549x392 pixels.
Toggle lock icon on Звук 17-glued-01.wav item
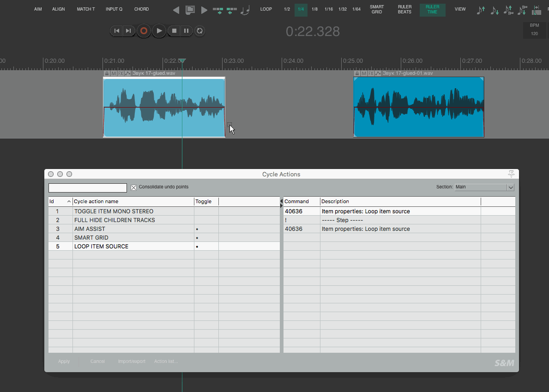pyautogui.click(x=357, y=73)
